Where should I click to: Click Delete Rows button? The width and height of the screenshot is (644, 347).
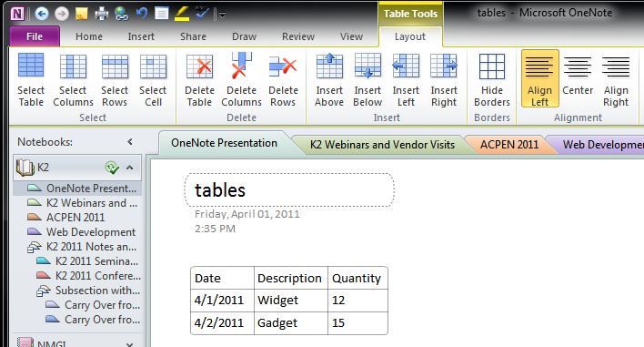click(283, 80)
